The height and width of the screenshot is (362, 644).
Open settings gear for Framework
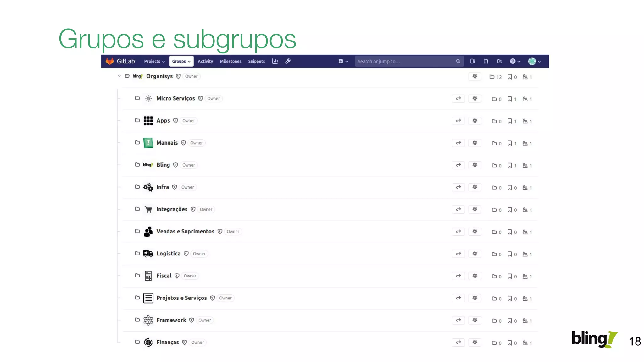(475, 320)
